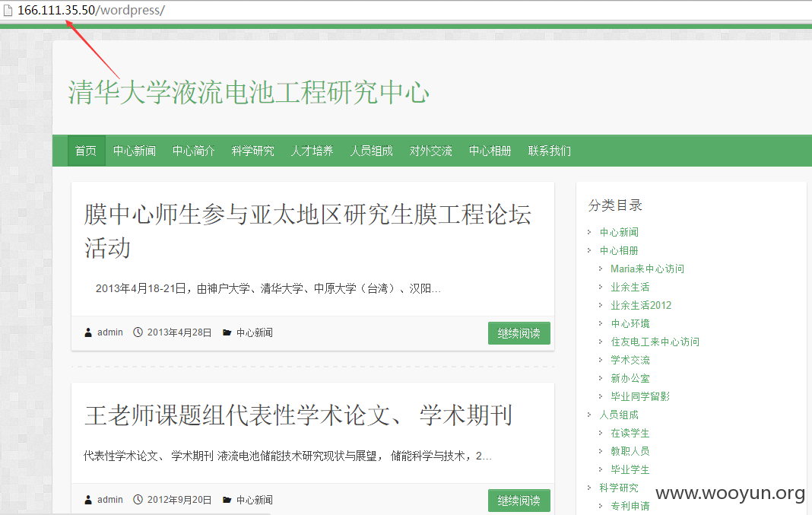Screen dimensions: 812x515
Task: Open 中心新闻 category on the 2013年4月28日 post
Action: click(x=254, y=332)
